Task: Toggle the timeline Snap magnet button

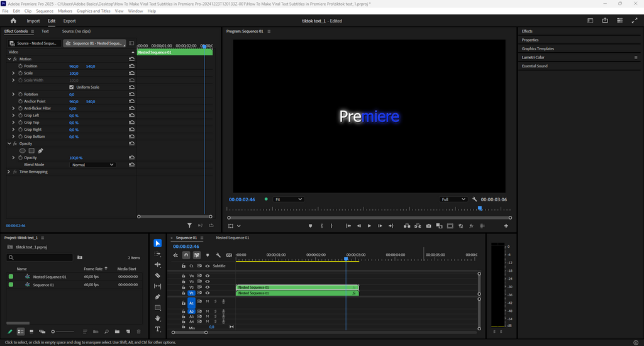Action: [186, 255]
